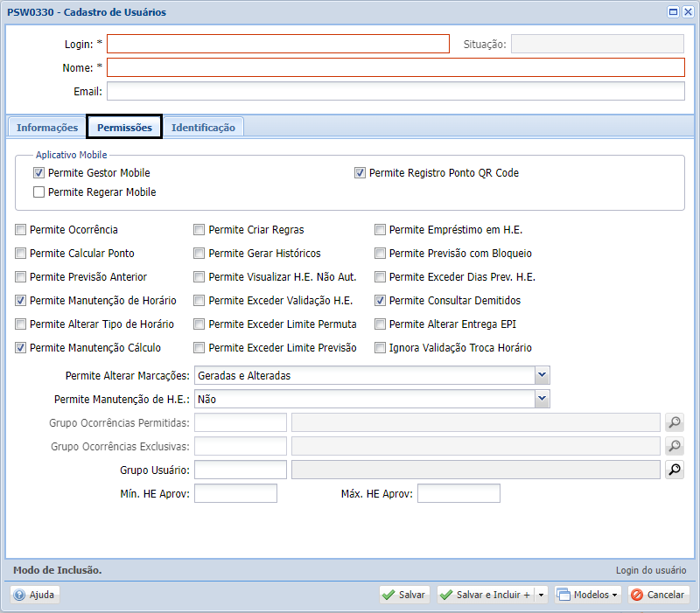Viewport: 700px width, 613px height.
Task: Check Permite Calcular Ponto option
Action: click(x=21, y=254)
